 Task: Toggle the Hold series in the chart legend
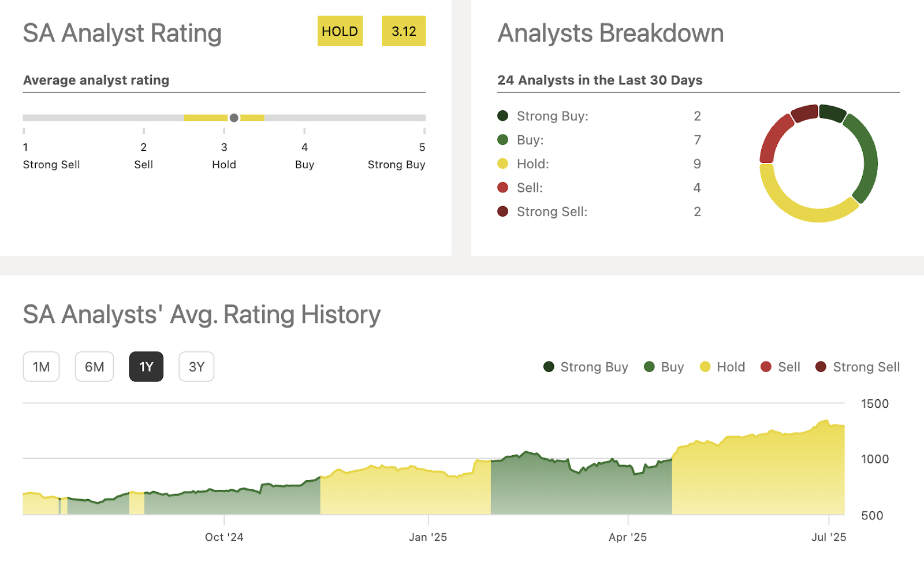(722, 367)
